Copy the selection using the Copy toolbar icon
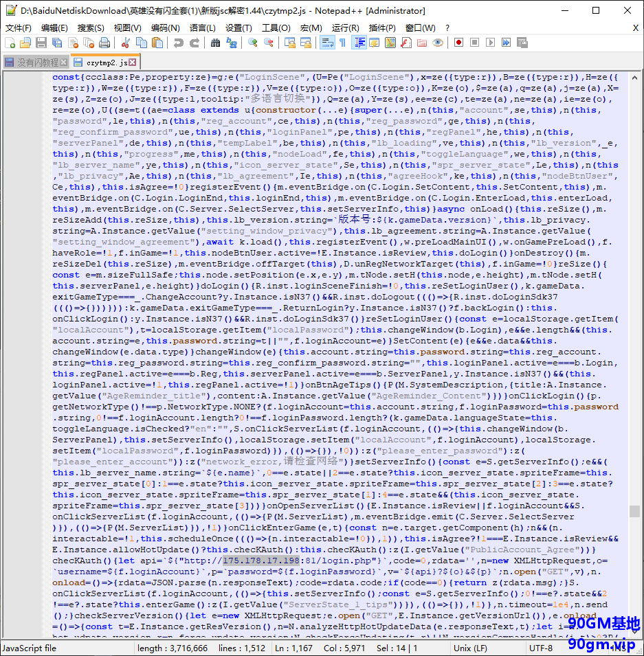This screenshot has height=656, width=644. (x=142, y=43)
